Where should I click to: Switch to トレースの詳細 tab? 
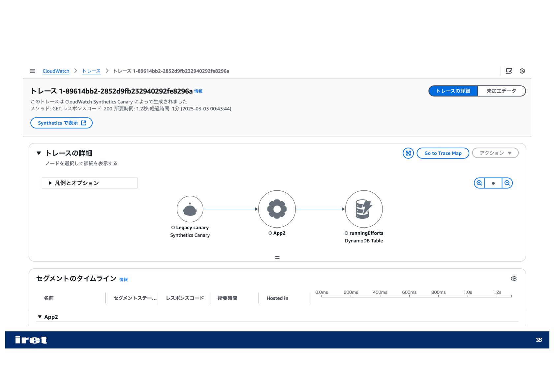tap(453, 91)
